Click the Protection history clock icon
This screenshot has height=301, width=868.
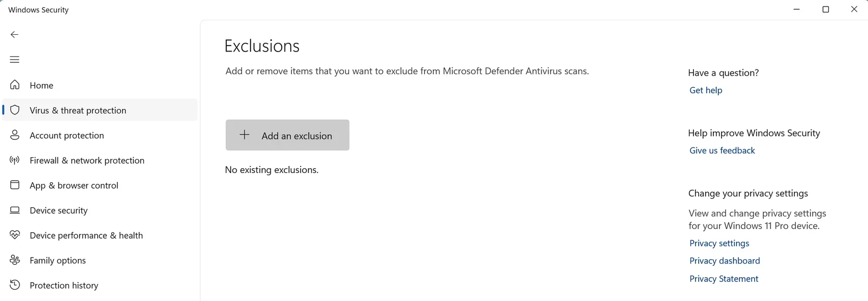[x=15, y=285]
